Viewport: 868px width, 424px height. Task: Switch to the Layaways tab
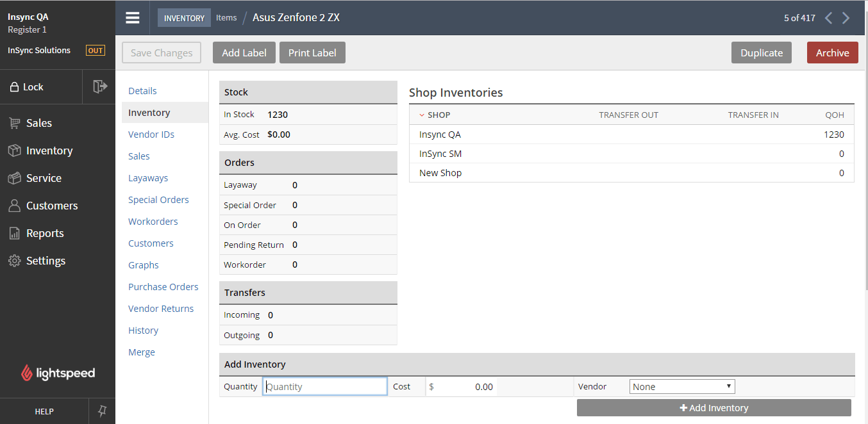tap(148, 178)
